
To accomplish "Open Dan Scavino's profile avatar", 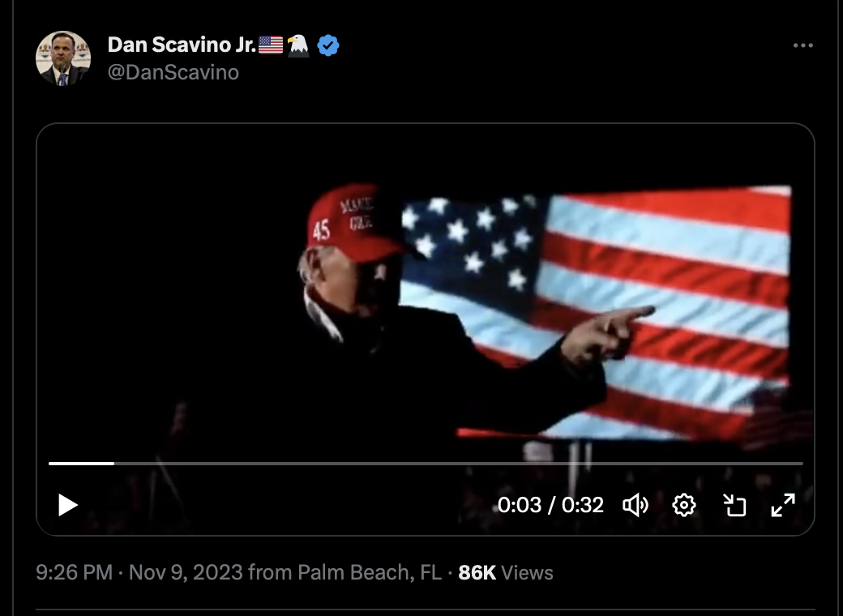I will coord(63,58).
